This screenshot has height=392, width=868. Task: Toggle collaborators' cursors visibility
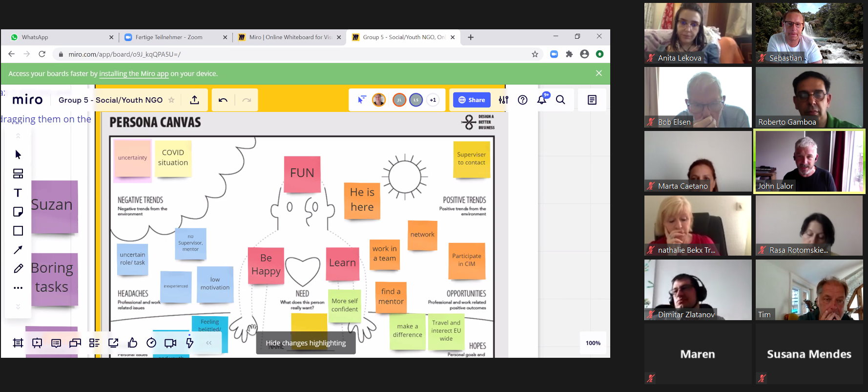361,100
